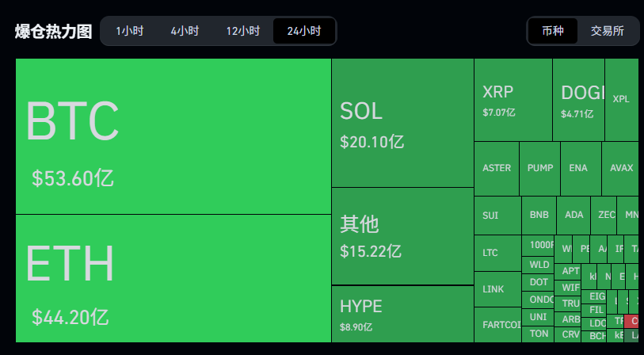Click the HYPE $8.90亿 tile

[403, 315]
